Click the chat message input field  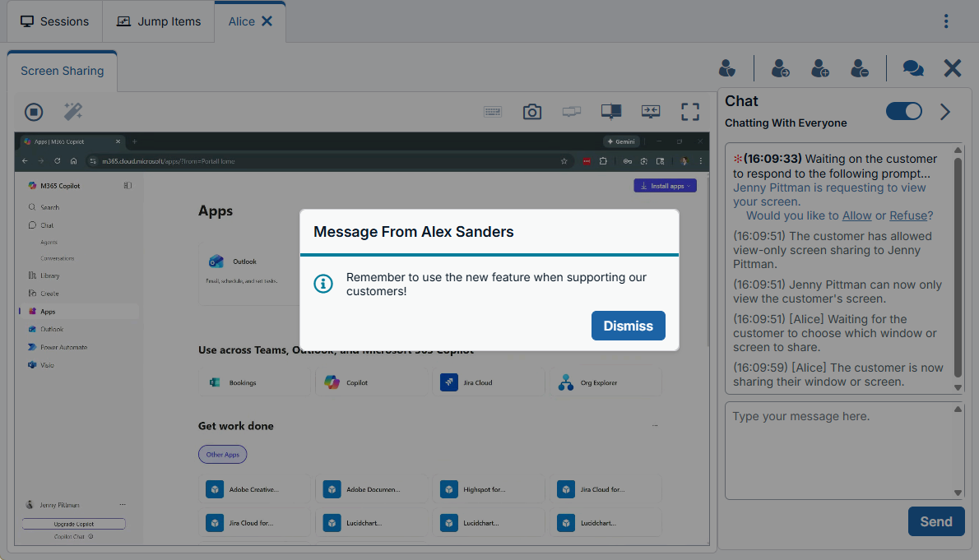pyautogui.click(x=838, y=450)
